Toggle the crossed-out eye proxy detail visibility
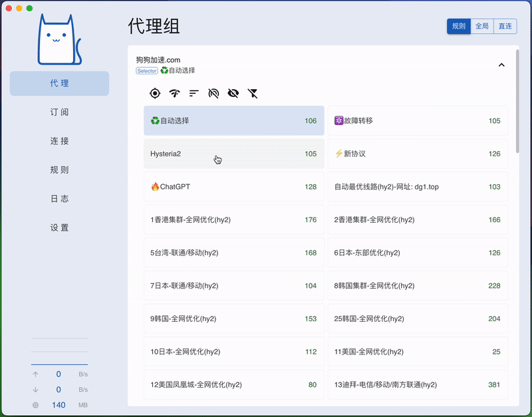Screen dimensions: 532x417 (233, 94)
